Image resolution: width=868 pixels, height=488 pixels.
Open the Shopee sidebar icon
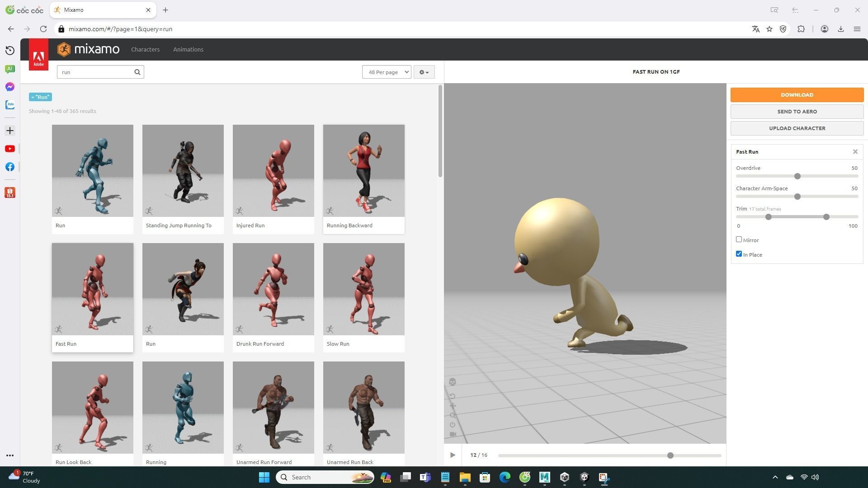[x=10, y=192]
